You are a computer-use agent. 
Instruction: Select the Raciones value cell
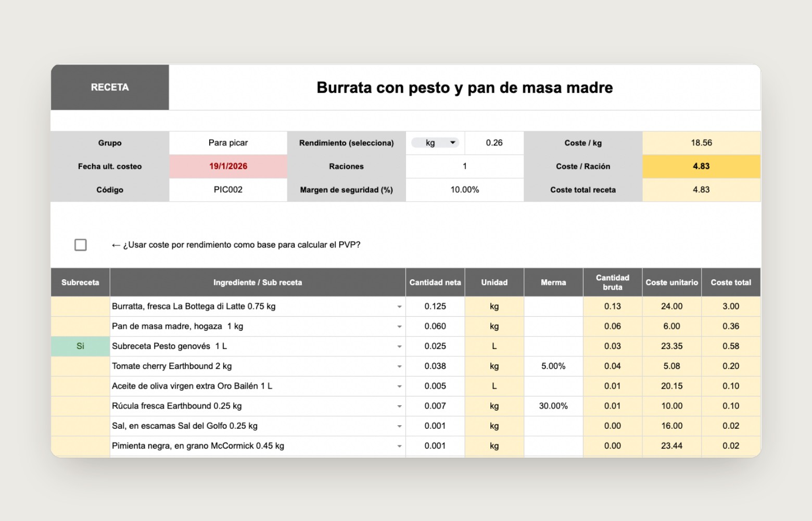[x=465, y=166]
